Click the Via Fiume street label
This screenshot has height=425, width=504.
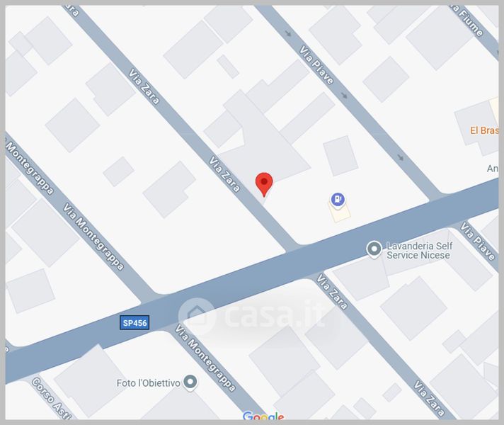click(466, 21)
